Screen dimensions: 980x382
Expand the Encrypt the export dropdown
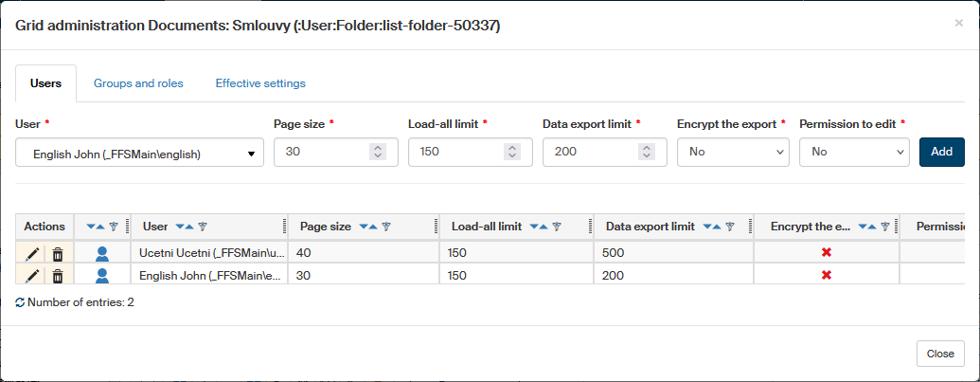733,152
